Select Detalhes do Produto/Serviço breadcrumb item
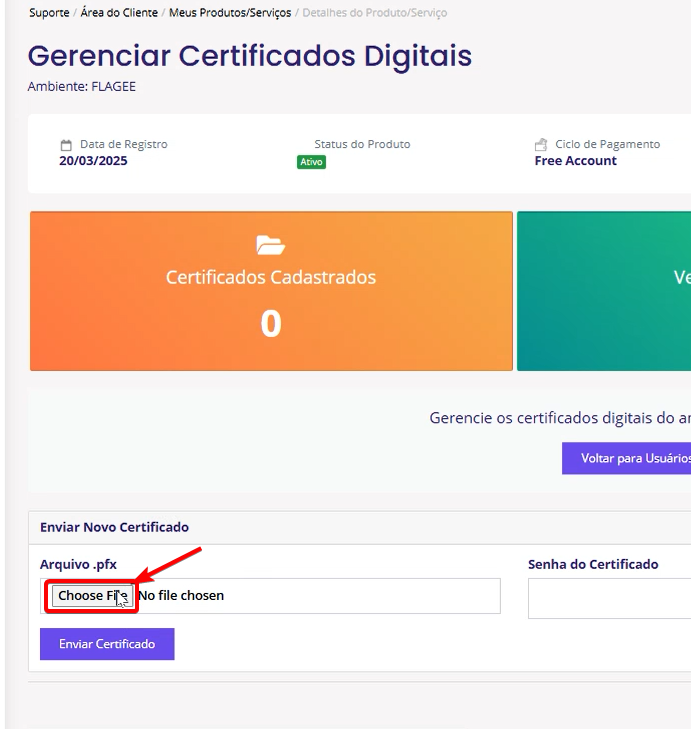This screenshot has width=691, height=729. (374, 13)
